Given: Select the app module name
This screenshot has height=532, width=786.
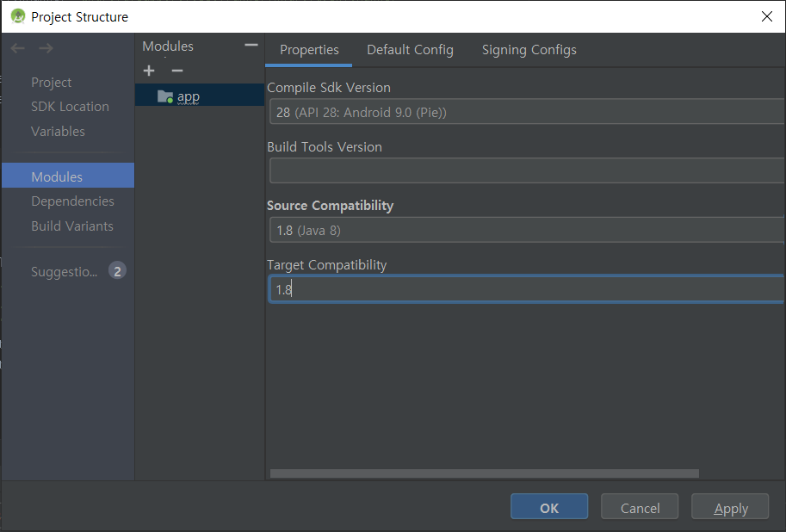Looking at the screenshot, I should pos(189,96).
